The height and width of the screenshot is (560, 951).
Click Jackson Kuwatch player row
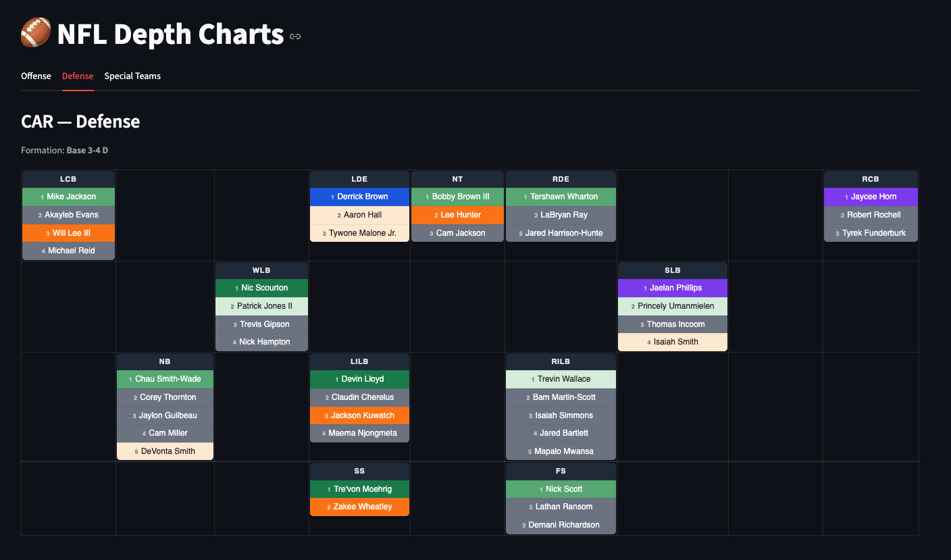pyautogui.click(x=359, y=415)
